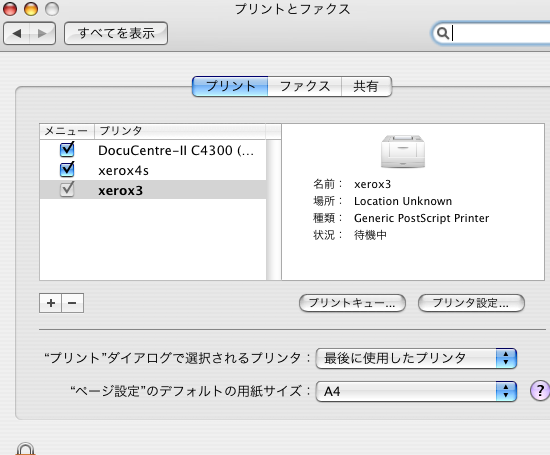Viewport: 550px width, 455px height.
Task: Click the Location Unknown text
Action: click(x=403, y=201)
